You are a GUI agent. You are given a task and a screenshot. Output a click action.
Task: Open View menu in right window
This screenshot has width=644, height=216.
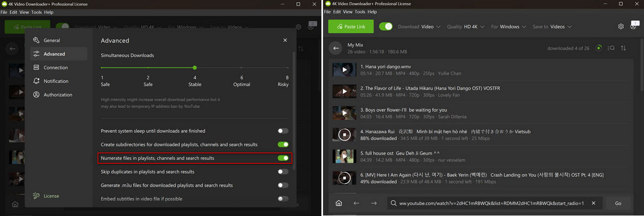[348, 12]
